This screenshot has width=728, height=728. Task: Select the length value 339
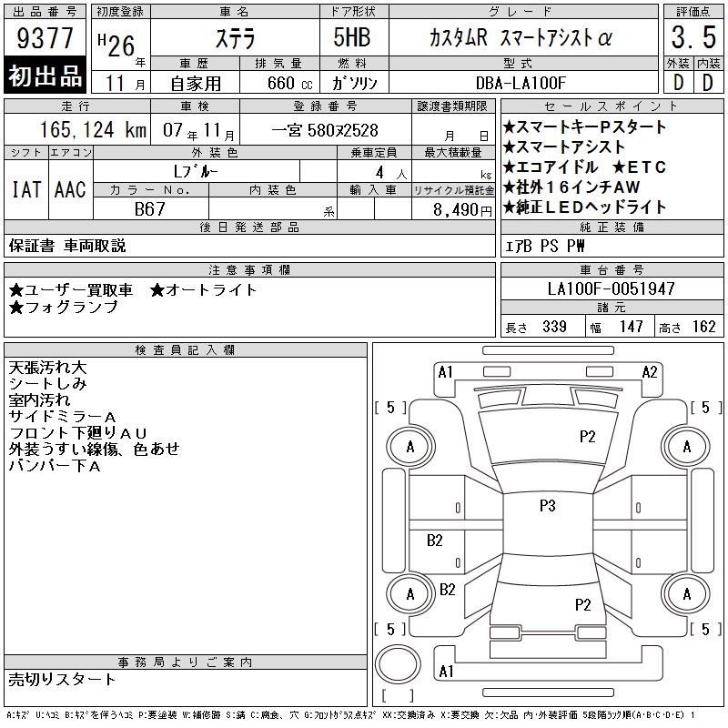point(554,327)
